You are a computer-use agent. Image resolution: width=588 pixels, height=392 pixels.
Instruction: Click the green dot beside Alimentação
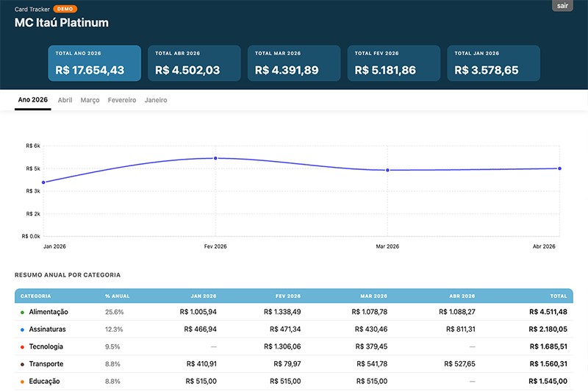[22, 312]
